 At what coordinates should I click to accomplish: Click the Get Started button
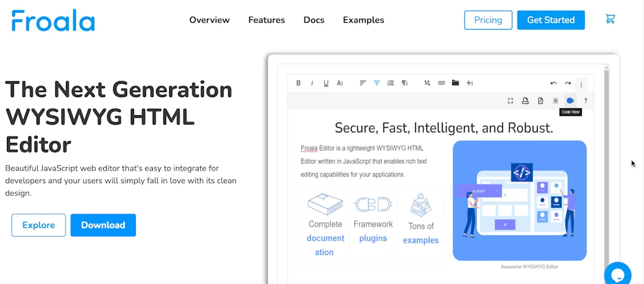click(x=551, y=20)
